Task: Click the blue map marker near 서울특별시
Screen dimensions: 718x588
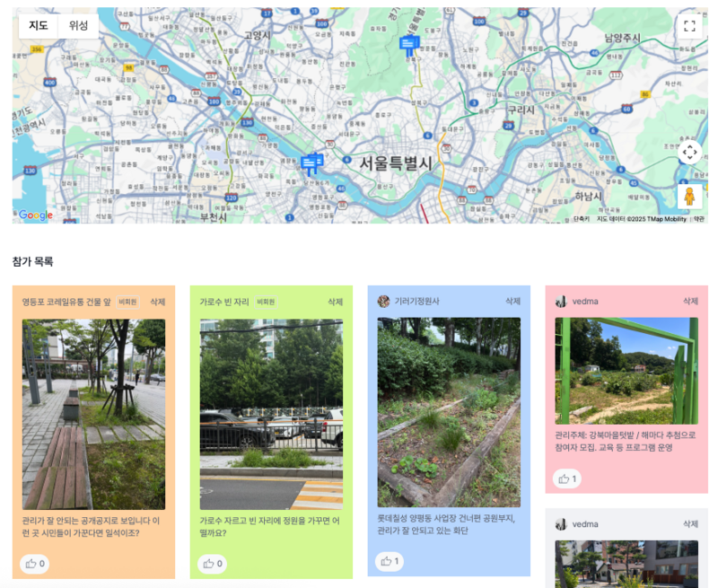Action: [x=311, y=163]
